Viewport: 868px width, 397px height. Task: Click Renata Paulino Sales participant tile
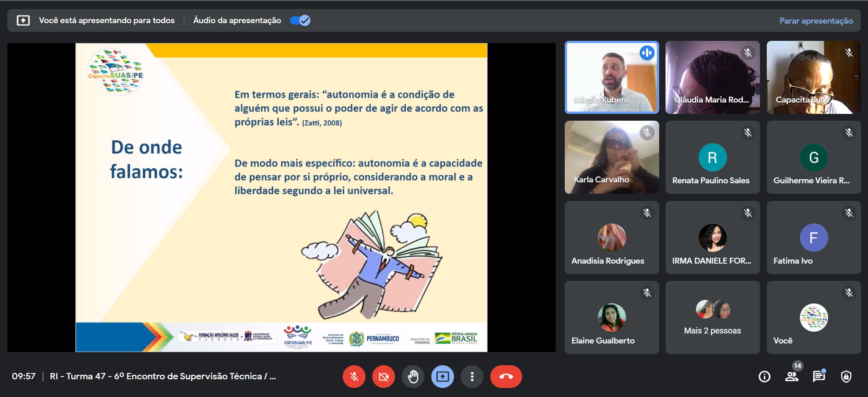pos(712,157)
